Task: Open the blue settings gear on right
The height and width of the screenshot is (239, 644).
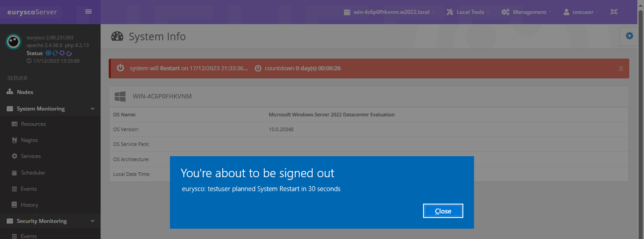Action: coord(629,36)
